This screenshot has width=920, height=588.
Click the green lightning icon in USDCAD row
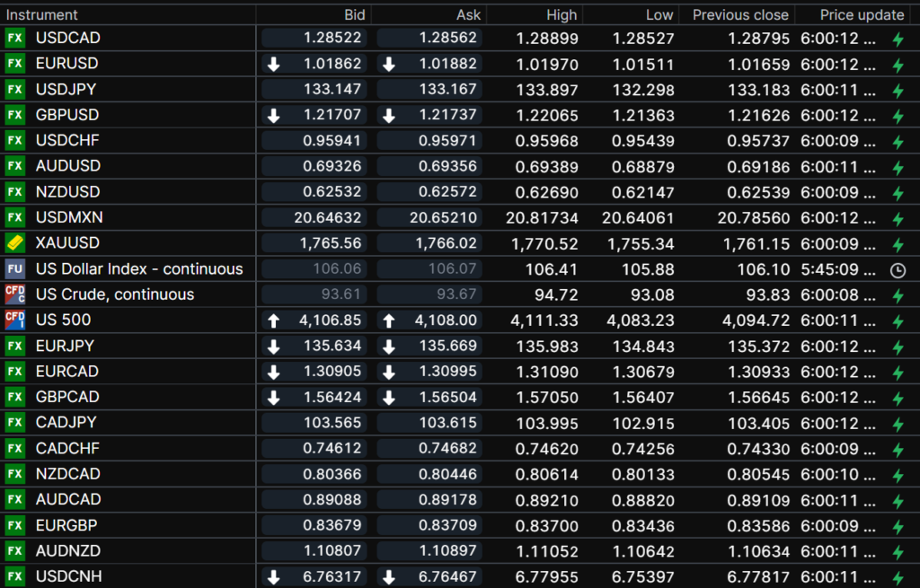pos(897,39)
